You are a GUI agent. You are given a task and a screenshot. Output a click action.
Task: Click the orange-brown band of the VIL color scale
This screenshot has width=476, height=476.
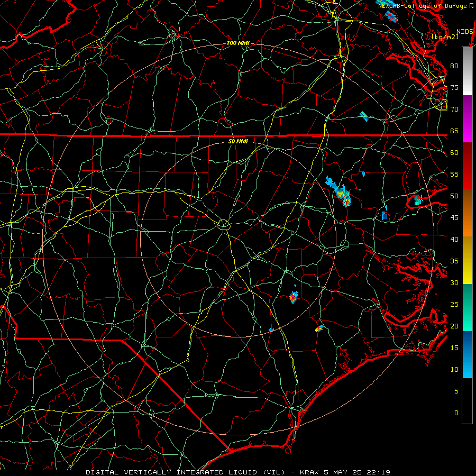click(x=467, y=213)
